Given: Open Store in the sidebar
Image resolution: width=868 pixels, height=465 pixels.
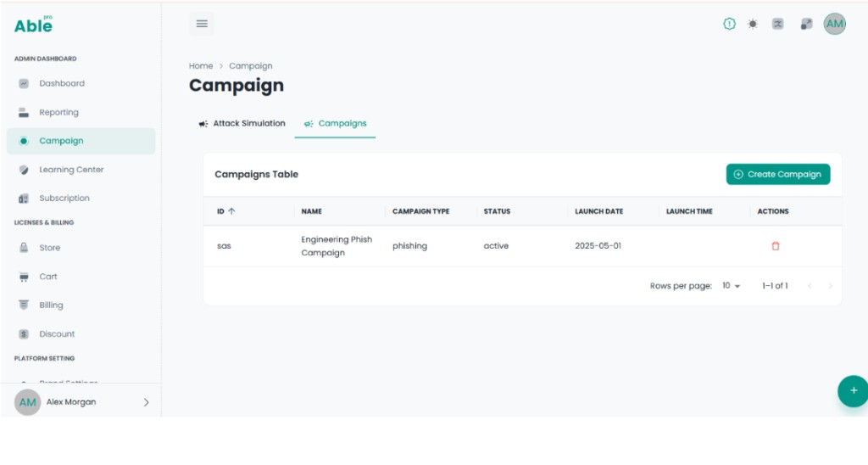Looking at the screenshot, I should [x=81, y=248].
